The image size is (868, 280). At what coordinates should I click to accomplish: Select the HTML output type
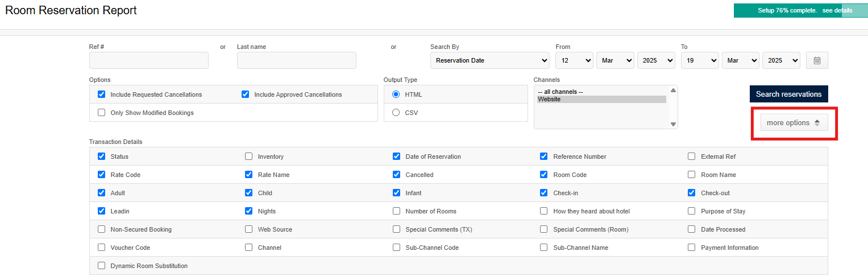click(x=396, y=94)
